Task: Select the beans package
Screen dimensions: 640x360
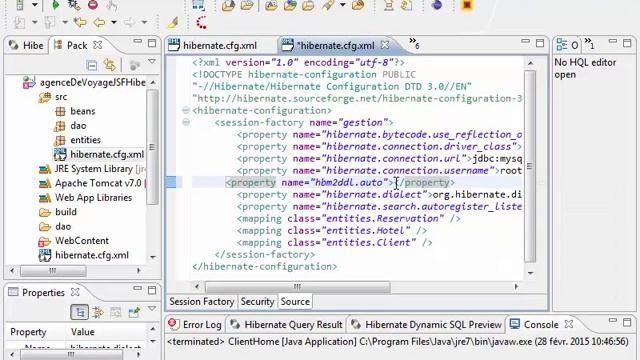Action: click(75, 111)
